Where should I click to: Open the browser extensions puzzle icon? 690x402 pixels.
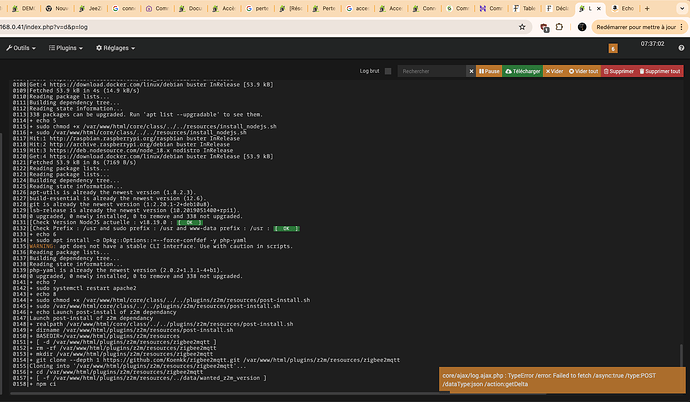(x=559, y=27)
